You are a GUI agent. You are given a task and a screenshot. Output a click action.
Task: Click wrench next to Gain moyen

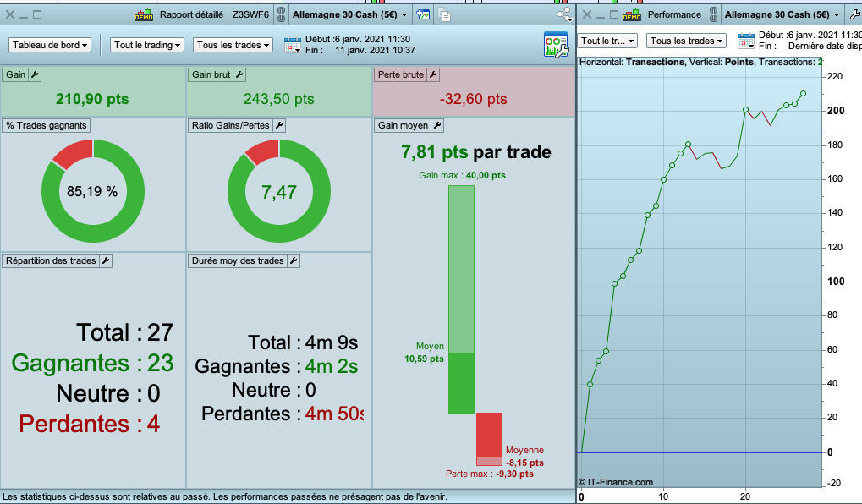437,125
